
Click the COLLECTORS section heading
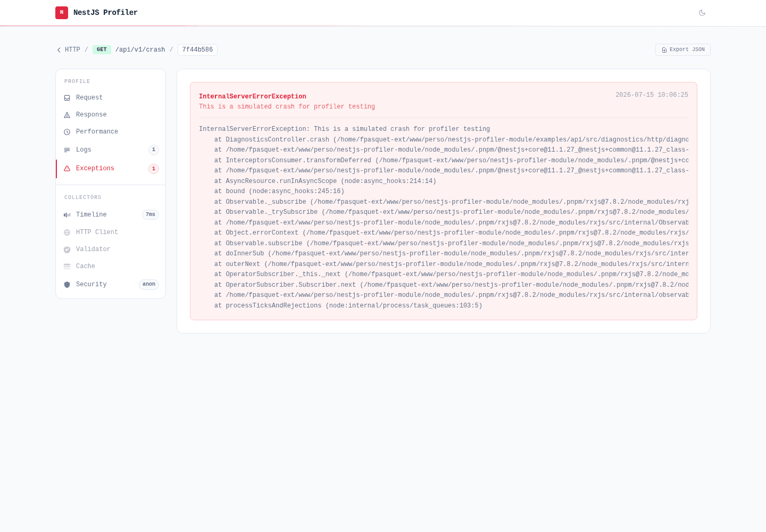point(83,197)
